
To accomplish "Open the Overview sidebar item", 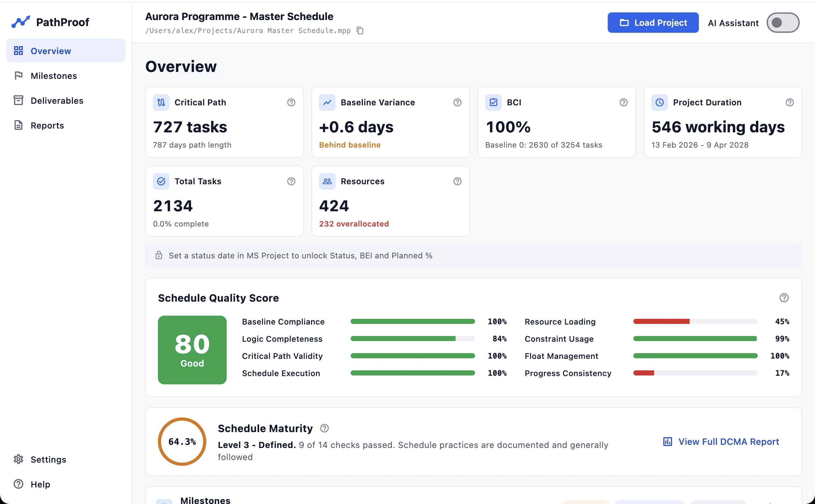I will 66,51.
